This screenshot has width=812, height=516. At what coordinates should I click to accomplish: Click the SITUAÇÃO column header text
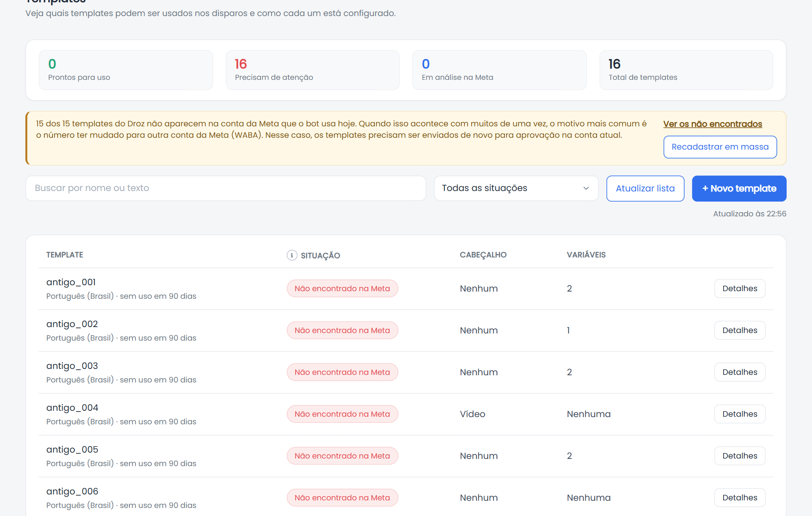320,256
